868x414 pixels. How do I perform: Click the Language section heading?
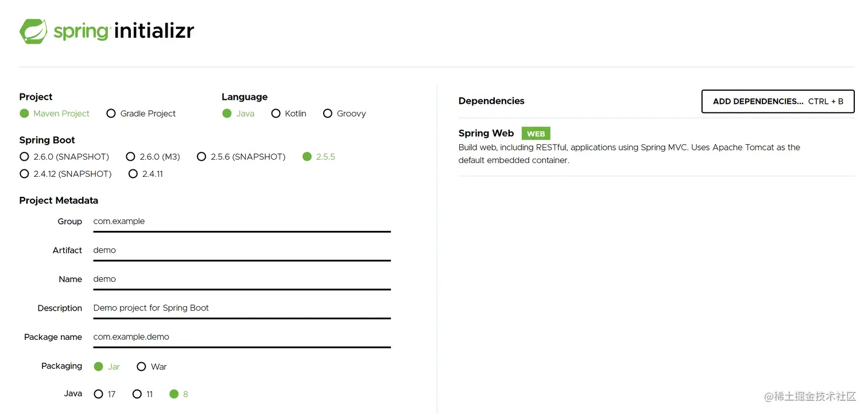click(245, 97)
